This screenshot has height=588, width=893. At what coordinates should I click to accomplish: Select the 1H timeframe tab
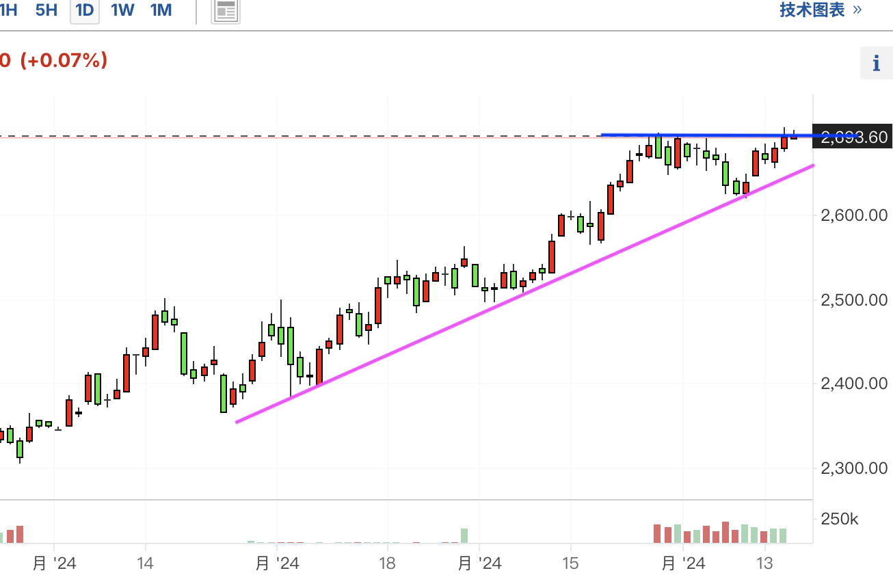pyautogui.click(x=8, y=10)
